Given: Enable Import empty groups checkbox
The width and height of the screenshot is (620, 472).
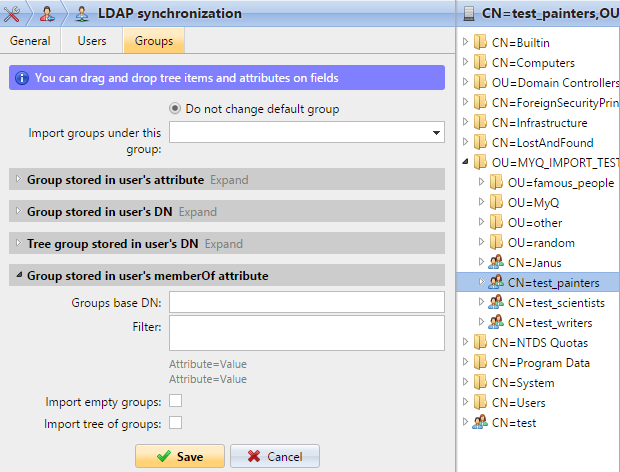Looking at the screenshot, I should coord(176,402).
